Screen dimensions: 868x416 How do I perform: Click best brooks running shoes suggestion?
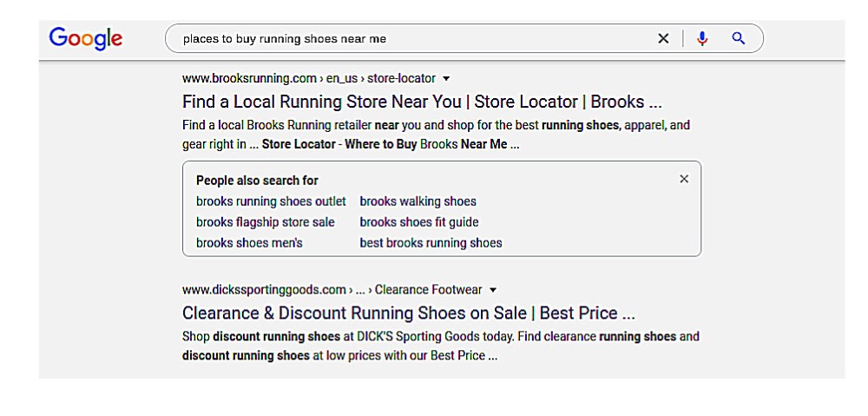pyautogui.click(x=431, y=243)
